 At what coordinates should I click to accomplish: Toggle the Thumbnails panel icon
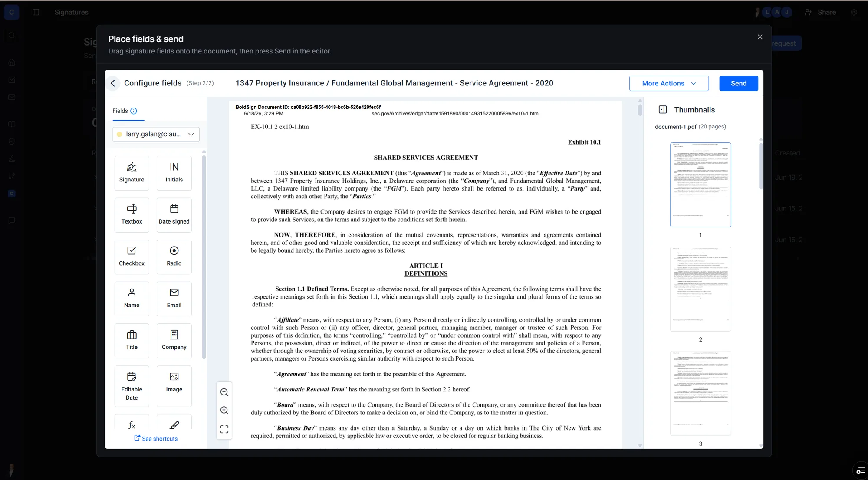663,110
